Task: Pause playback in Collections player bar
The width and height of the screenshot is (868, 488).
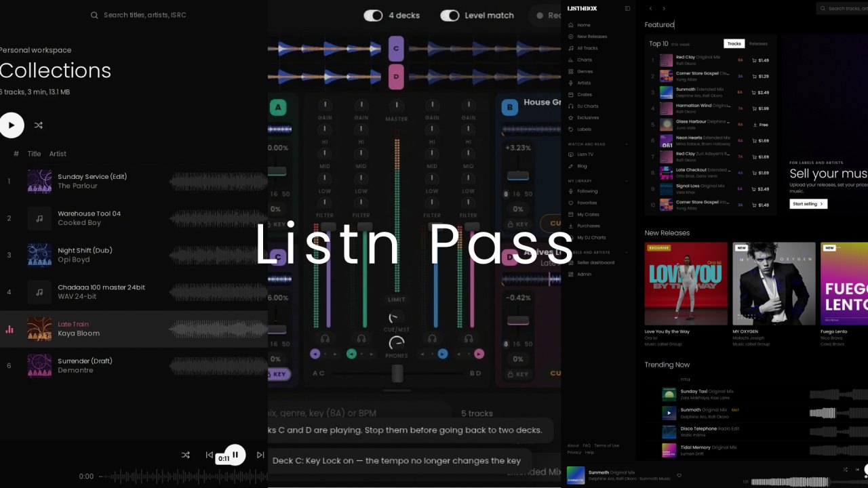Action: pos(235,455)
